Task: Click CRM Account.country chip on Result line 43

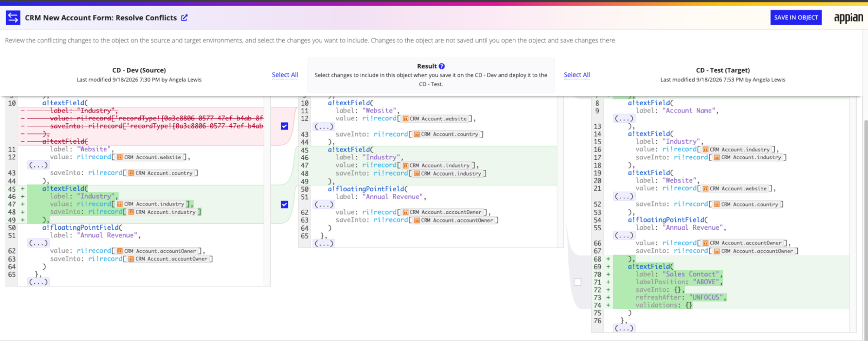Action: [x=446, y=134]
